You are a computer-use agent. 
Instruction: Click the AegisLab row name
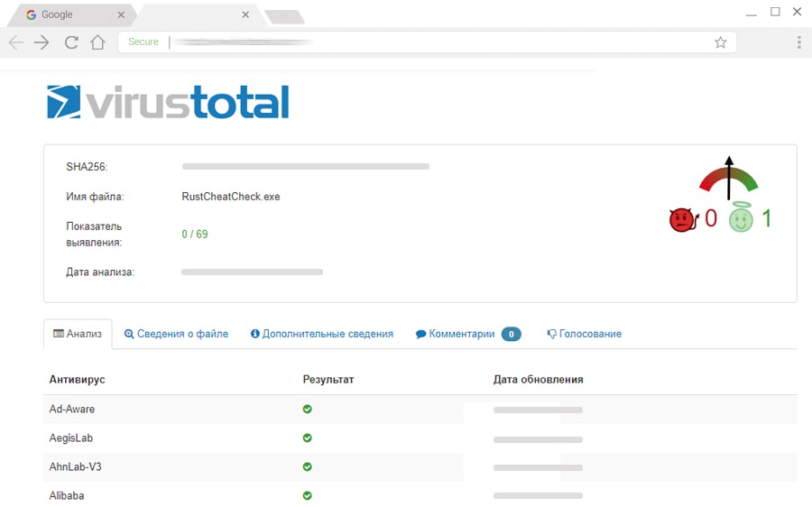[x=71, y=438]
